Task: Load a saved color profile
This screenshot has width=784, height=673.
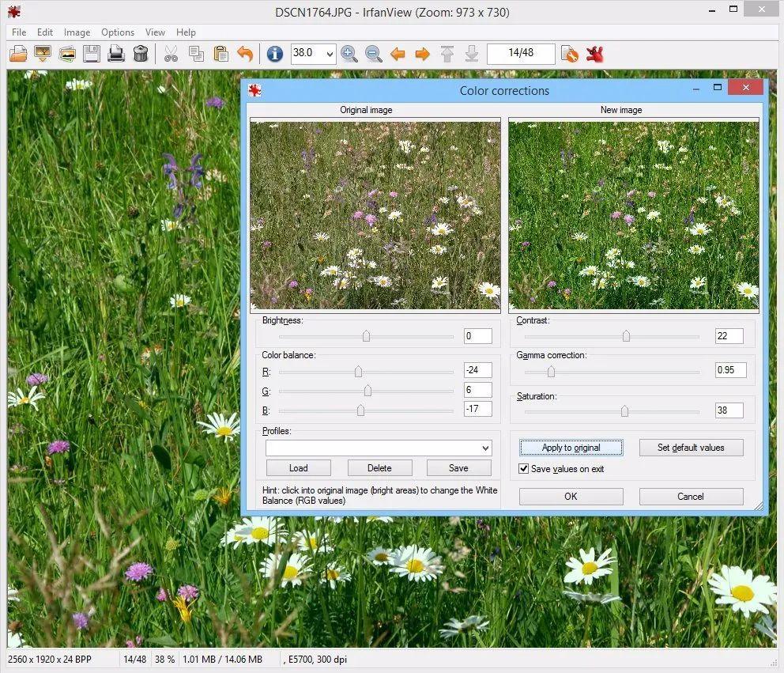Action: point(298,467)
